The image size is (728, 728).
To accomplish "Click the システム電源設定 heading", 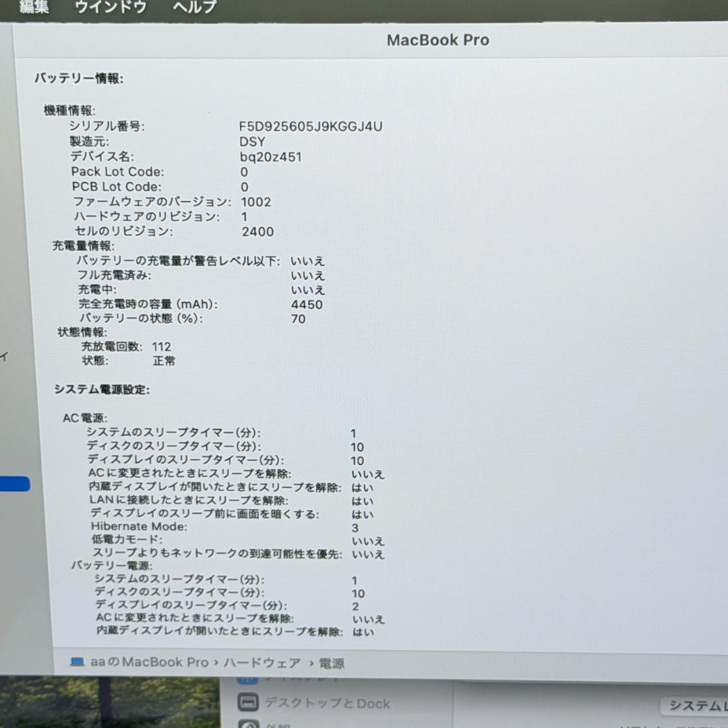I will click(99, 390).
